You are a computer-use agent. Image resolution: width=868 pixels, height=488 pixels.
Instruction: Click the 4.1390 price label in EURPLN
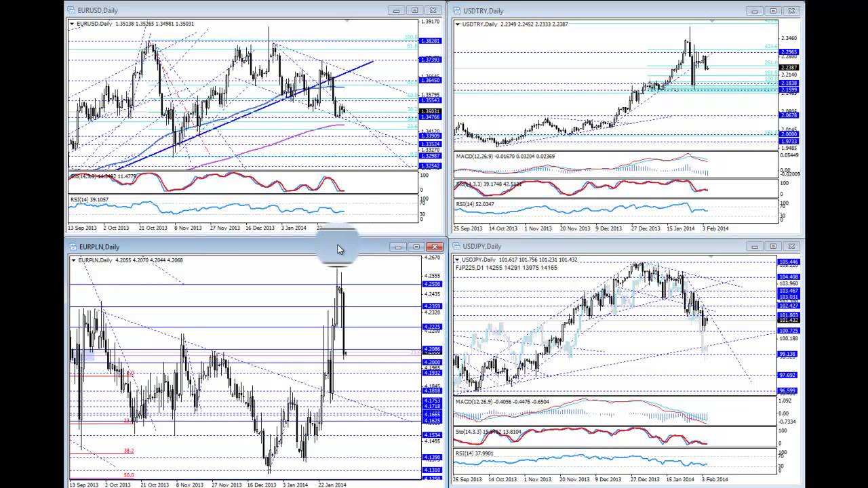[432, 457]
